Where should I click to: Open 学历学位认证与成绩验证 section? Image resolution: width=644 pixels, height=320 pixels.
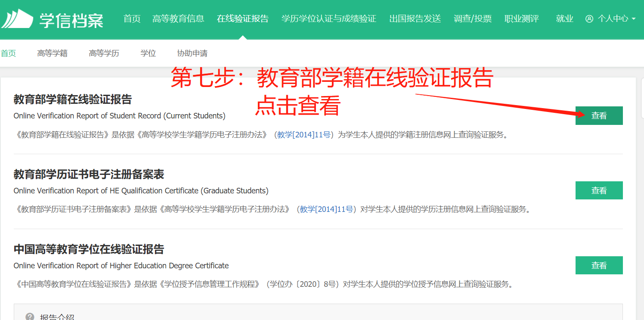(328, 19)
